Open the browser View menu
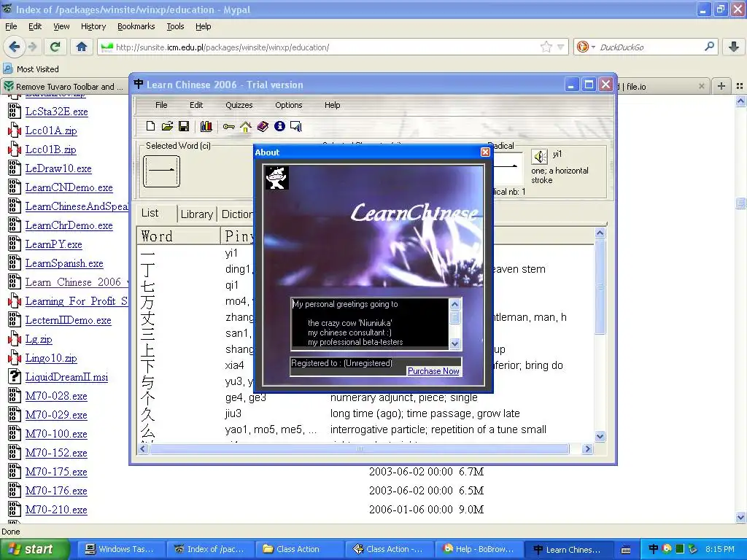Image resolution: width=747 pixels, height=560 pixels. tap(61, 26)
